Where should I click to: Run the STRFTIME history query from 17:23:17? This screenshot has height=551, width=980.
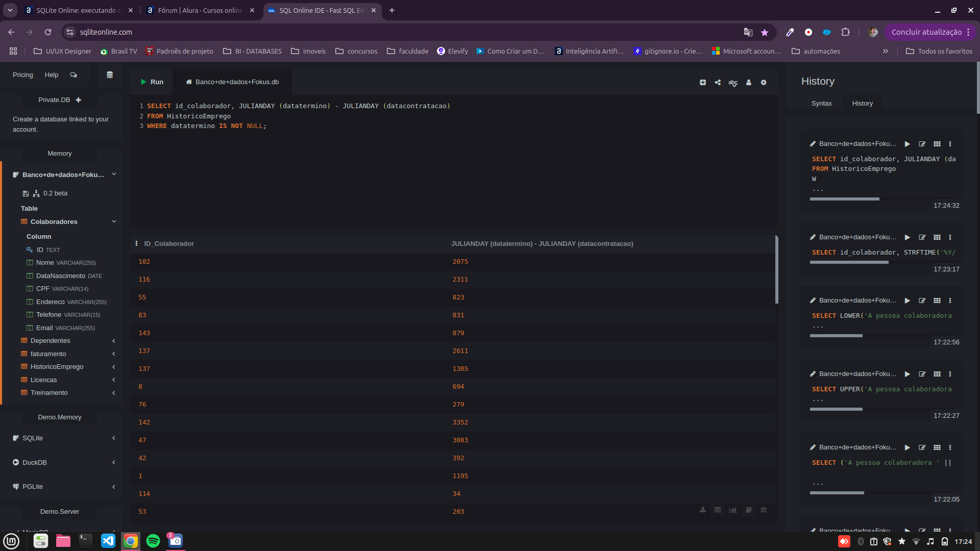click(x=907, y=238)
